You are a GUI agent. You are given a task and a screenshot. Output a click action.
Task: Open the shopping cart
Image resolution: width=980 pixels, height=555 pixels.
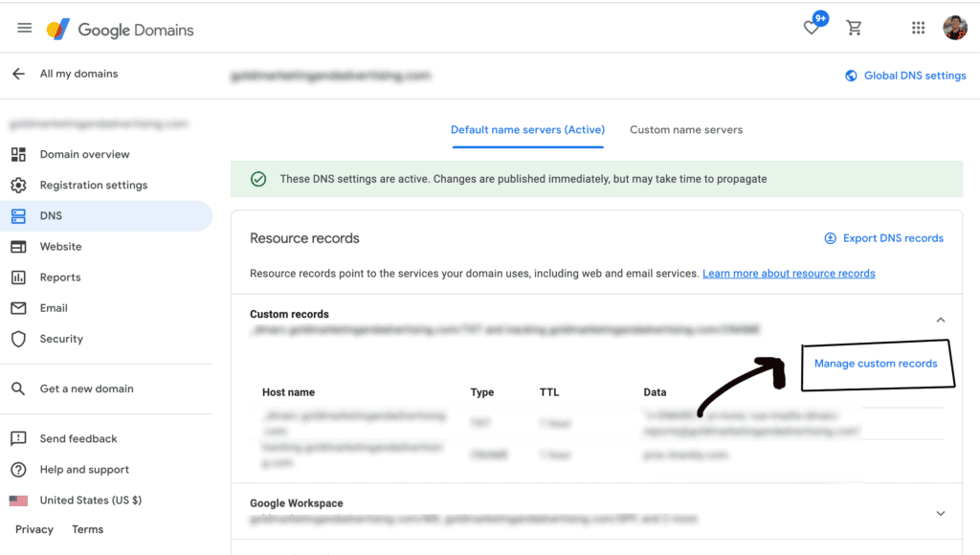click(x=854, y=28)
